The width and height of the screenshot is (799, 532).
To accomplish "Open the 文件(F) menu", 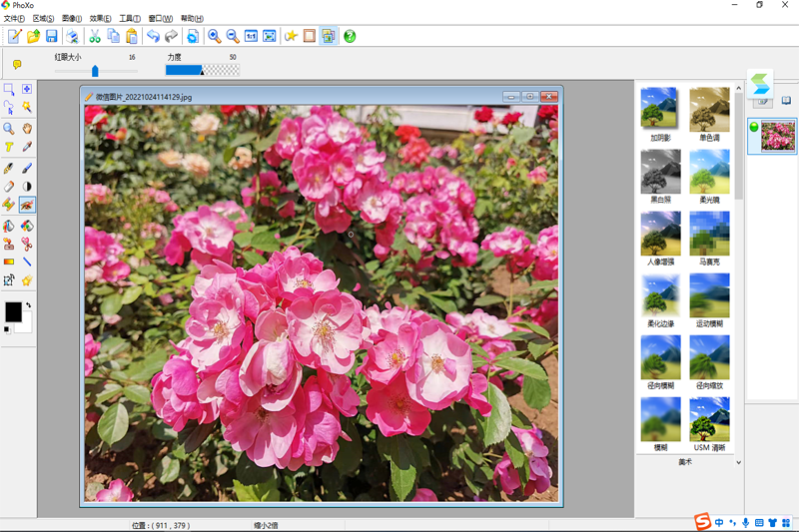I will coord(14,18).
